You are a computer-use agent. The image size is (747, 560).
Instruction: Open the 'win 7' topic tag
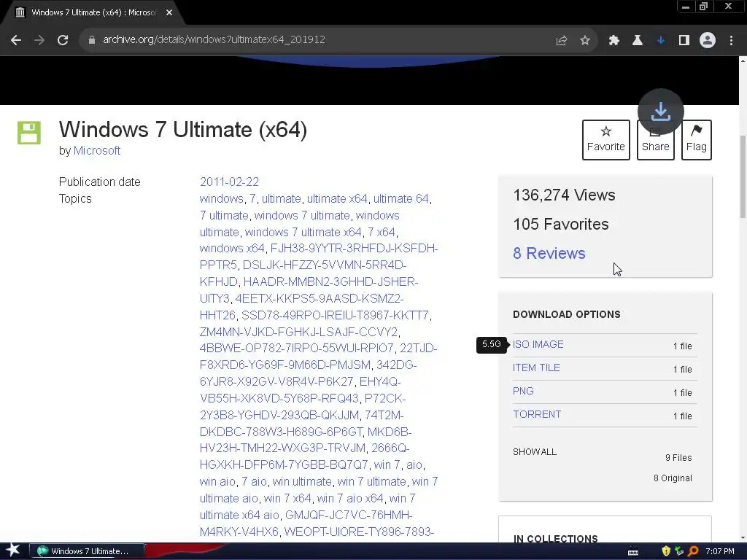tap(387, 464)
